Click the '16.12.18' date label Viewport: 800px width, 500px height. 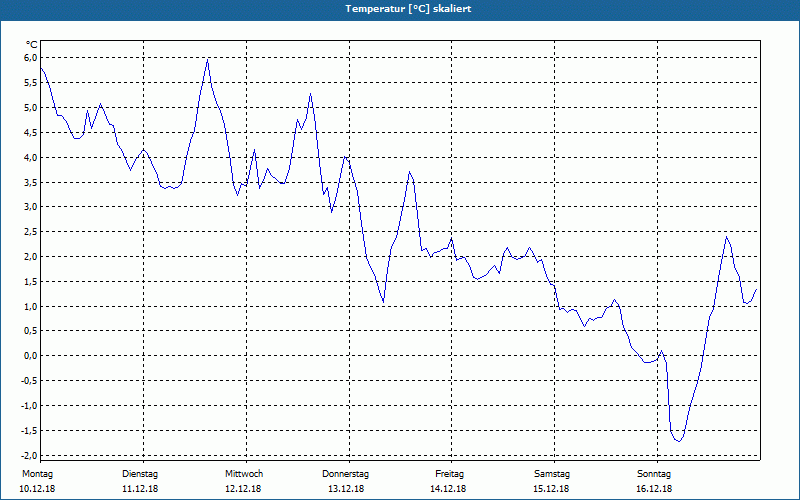click(654, 489)
